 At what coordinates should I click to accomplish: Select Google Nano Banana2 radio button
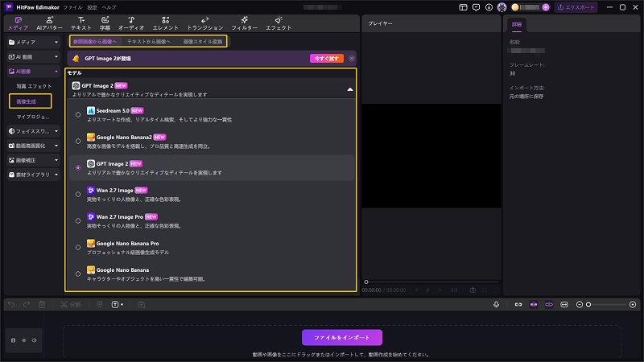(78, 142)
